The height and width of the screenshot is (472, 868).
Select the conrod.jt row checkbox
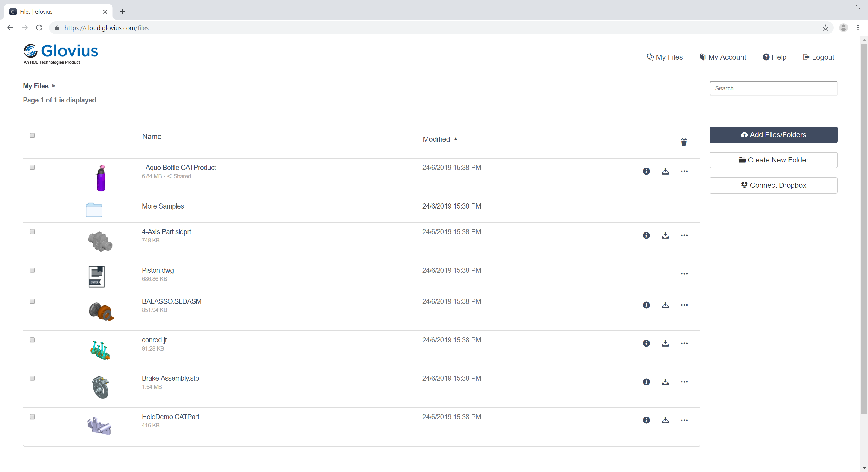32,340
